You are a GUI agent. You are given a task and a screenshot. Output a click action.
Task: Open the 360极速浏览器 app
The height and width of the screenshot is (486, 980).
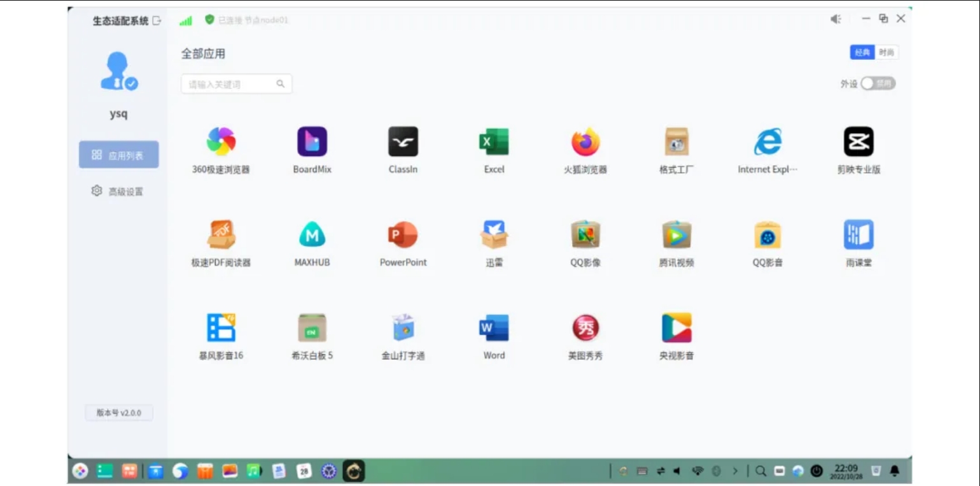[x=221, y=141]
